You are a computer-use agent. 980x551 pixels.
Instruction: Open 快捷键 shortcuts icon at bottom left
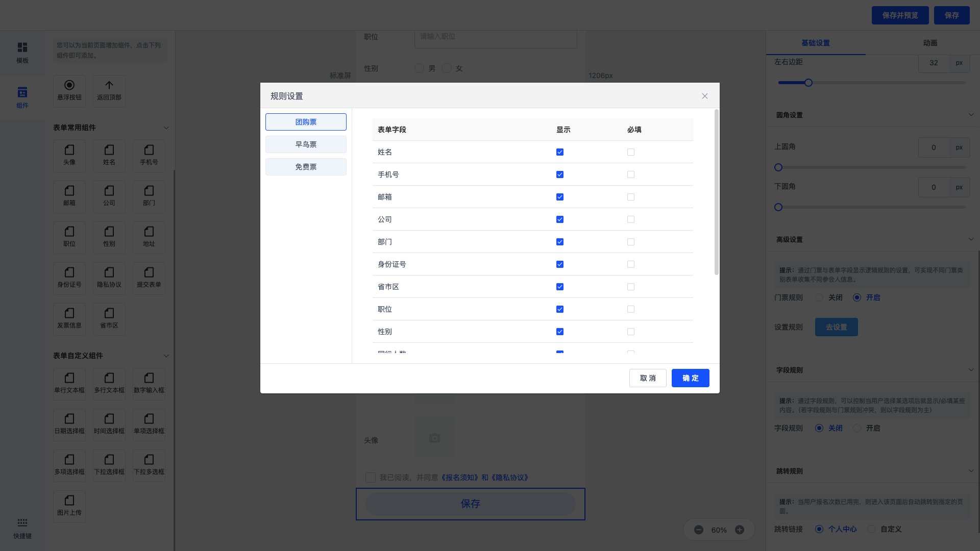(22, 528)
